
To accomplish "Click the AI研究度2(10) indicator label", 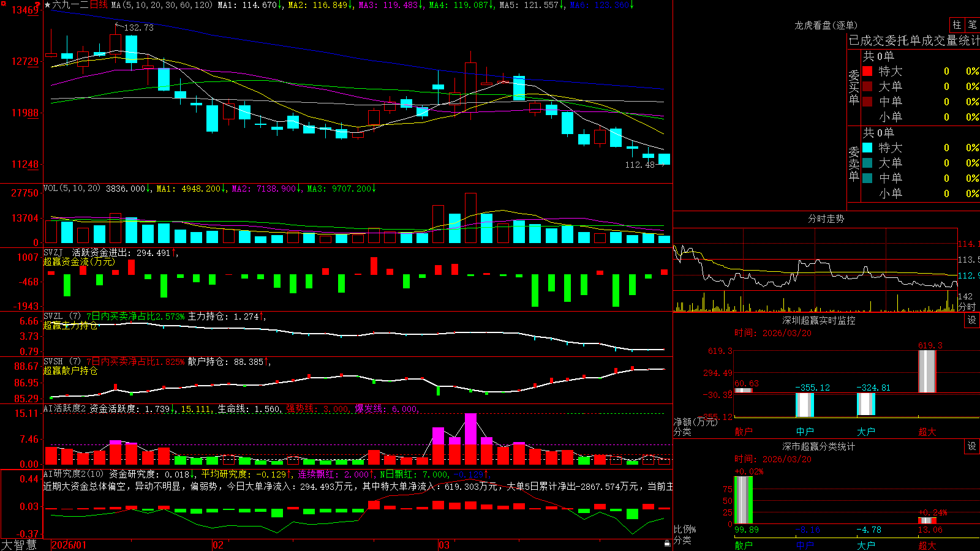I will click(73, 474).
